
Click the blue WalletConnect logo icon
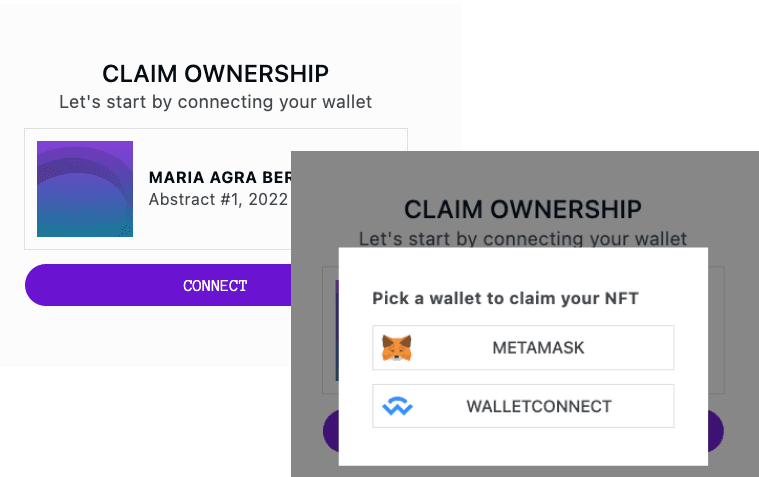397,407
